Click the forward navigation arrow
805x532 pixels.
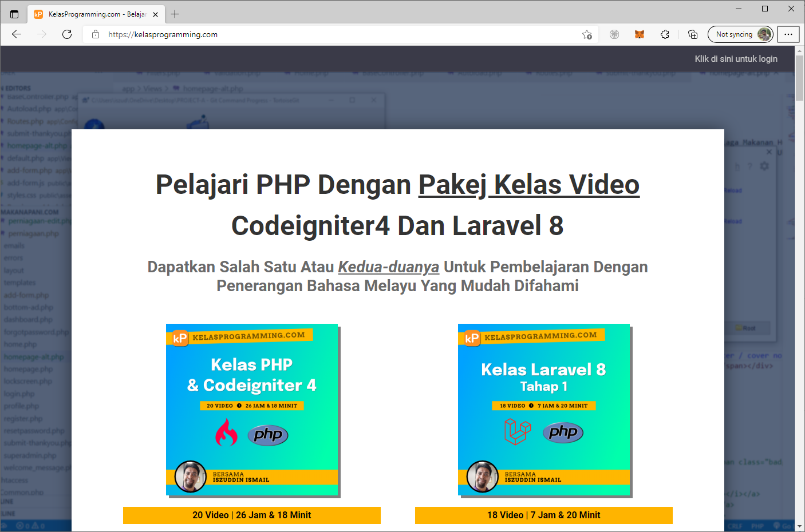click(x=42, y=34)
